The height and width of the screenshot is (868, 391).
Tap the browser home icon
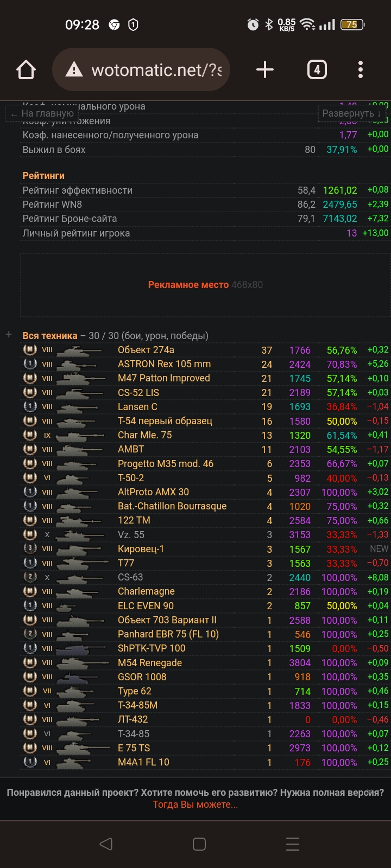26,70
